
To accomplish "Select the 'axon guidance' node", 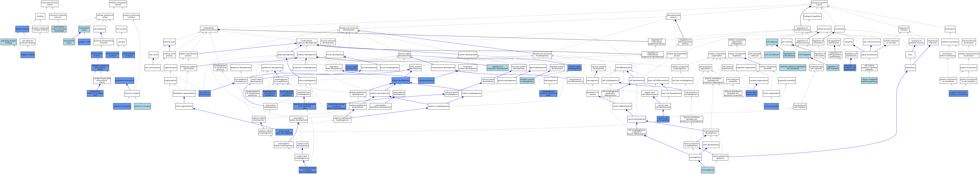I will click(708, 170).
